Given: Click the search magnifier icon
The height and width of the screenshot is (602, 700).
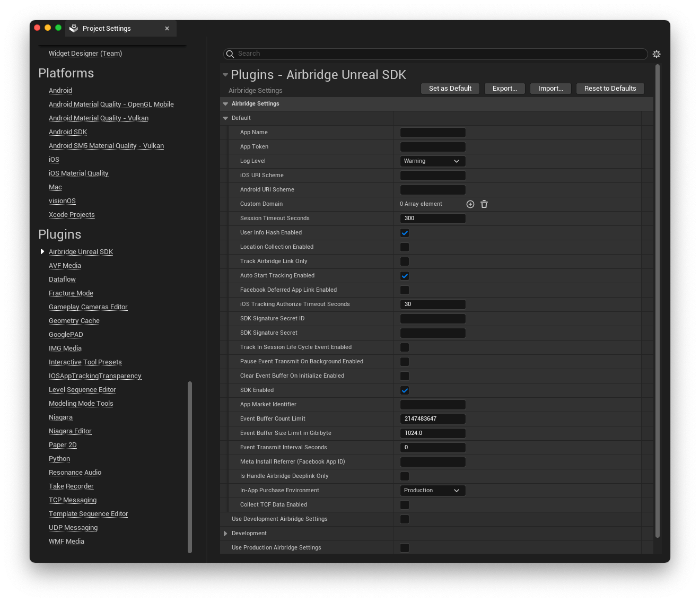Looking at the screenshot, I should click(x=230, y=54).
